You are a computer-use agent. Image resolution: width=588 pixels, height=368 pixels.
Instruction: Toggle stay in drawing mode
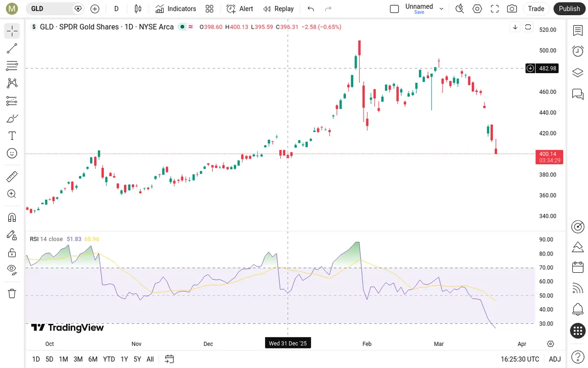[x=12, y=235]
